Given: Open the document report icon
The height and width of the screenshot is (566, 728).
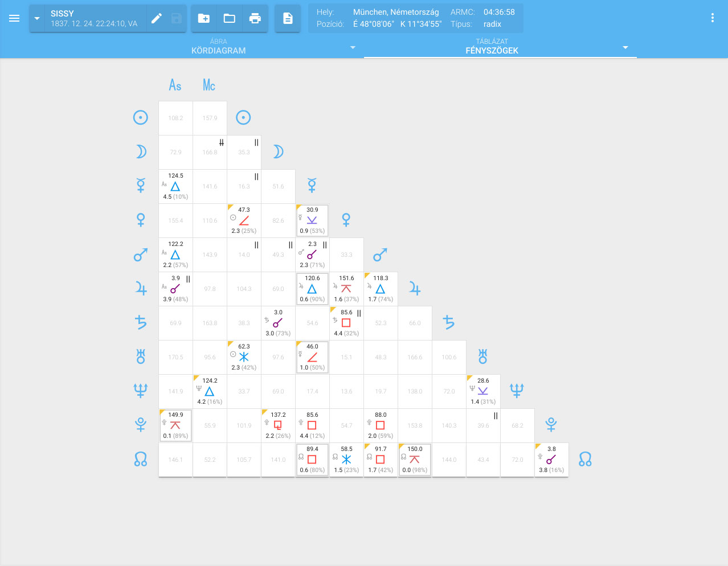Looking at the screenshot, I should (x=288, y=18).
